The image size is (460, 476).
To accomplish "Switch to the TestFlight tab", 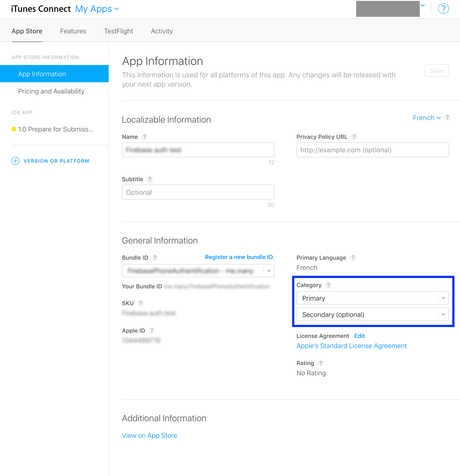I will (118, 31).
